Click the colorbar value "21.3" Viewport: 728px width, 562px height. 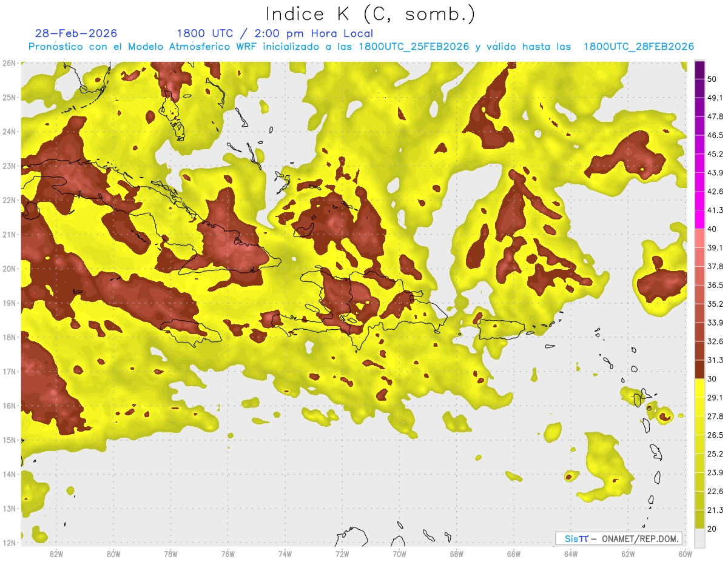click(715, 510)
